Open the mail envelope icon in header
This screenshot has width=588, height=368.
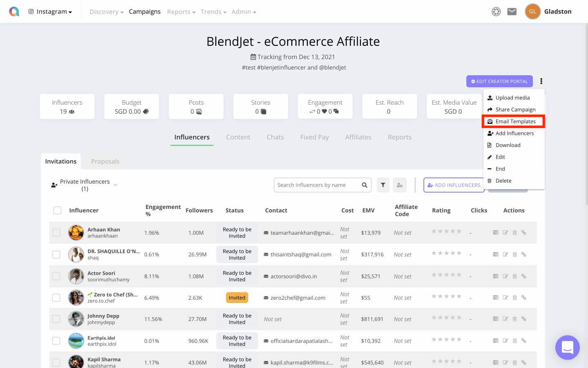point(512,11)
